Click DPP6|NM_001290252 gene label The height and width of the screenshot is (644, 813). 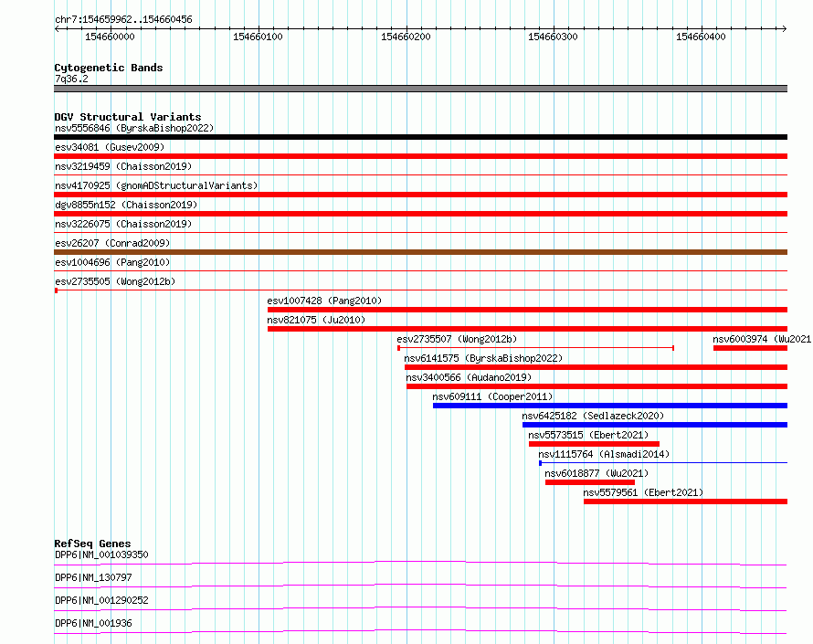click(x=101, y=600)
